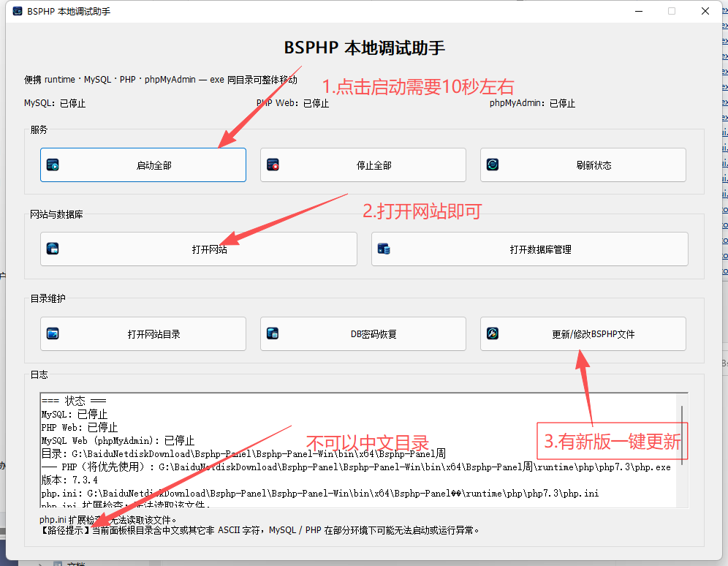Click the database icon on 打开数据库管理
Image resolution: width=728 pixels, height=566 pixels.
(x=384, y=249)
